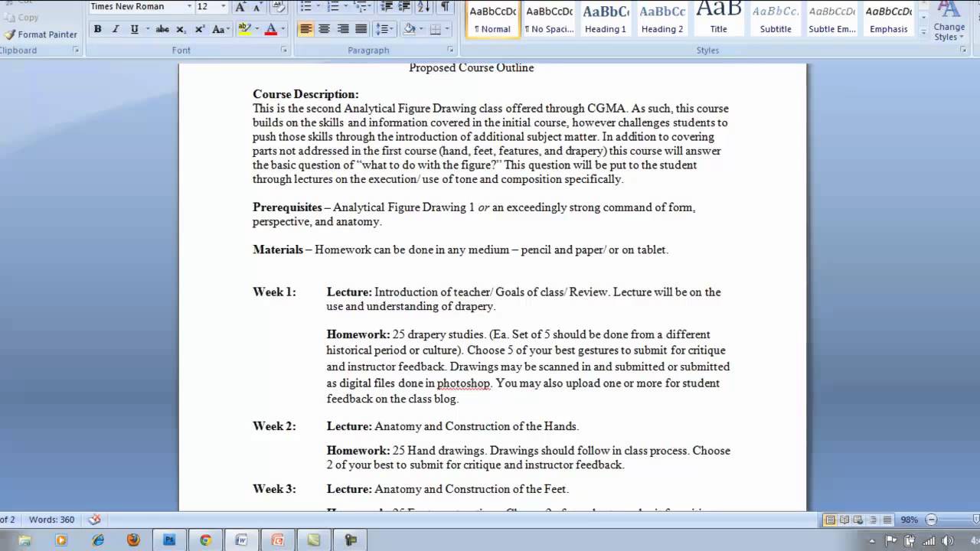The image size is (980, 551).
Task: Switch to Outline view
Action: coord(873,520)
